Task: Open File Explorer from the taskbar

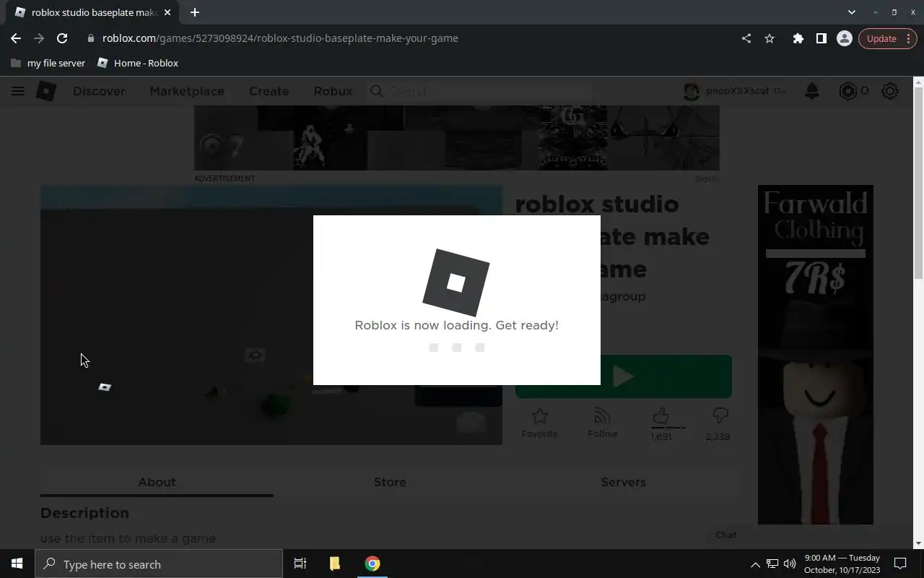Action: click(x=335, y=564)
